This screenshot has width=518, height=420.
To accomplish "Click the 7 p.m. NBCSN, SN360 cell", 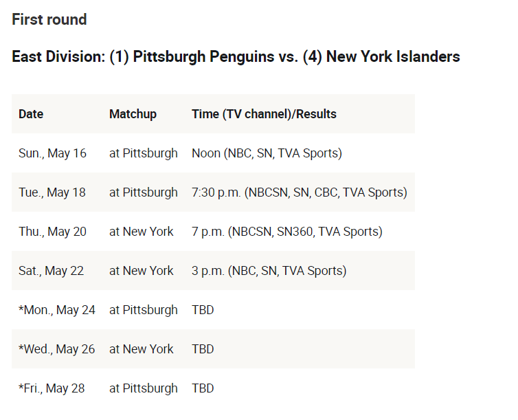I will [287, 232].
